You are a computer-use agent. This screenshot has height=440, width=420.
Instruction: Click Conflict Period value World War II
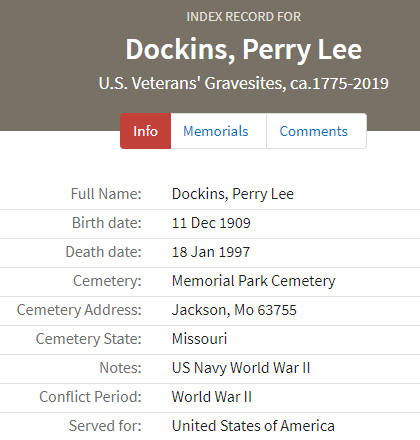pyautogui.click(x=212, y=397)
